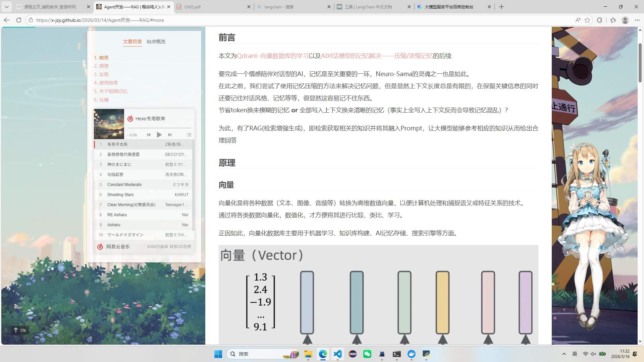
Task: Add this page to favorites star
Action: 587,20
